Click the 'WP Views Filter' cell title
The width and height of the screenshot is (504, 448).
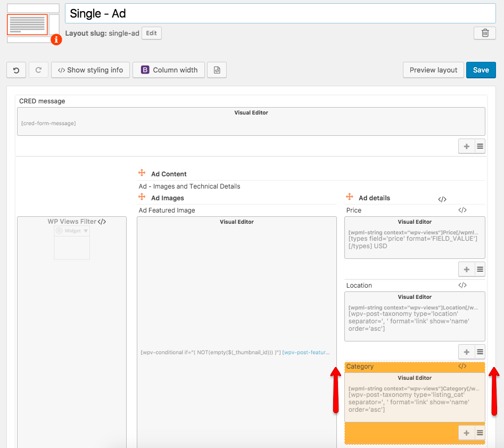tap(72, 222)
